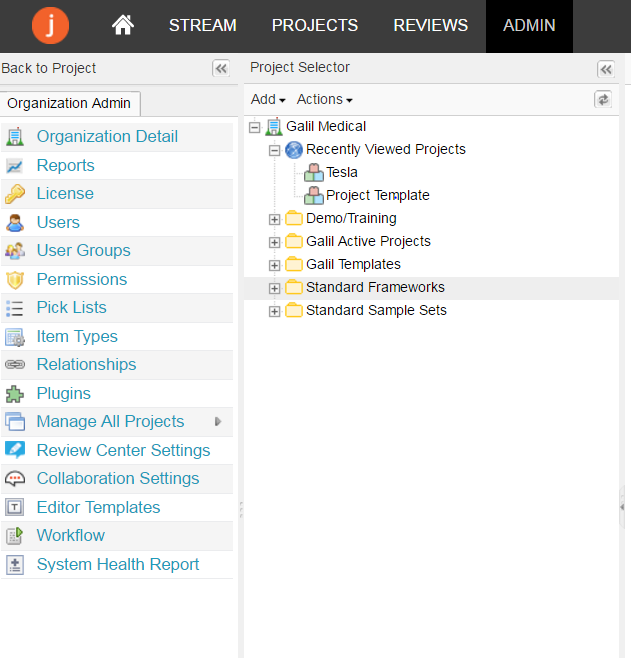
Task: Open the License link
Action: coord(65,193)
